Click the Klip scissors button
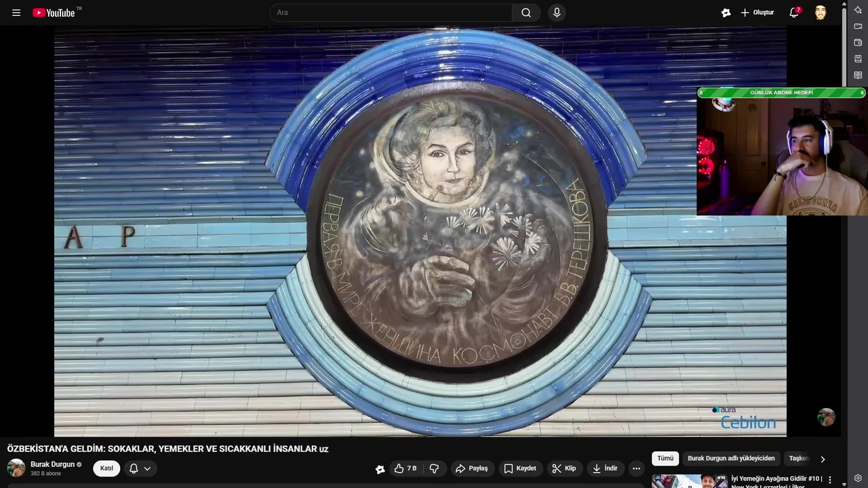 (x=564, y=468)
